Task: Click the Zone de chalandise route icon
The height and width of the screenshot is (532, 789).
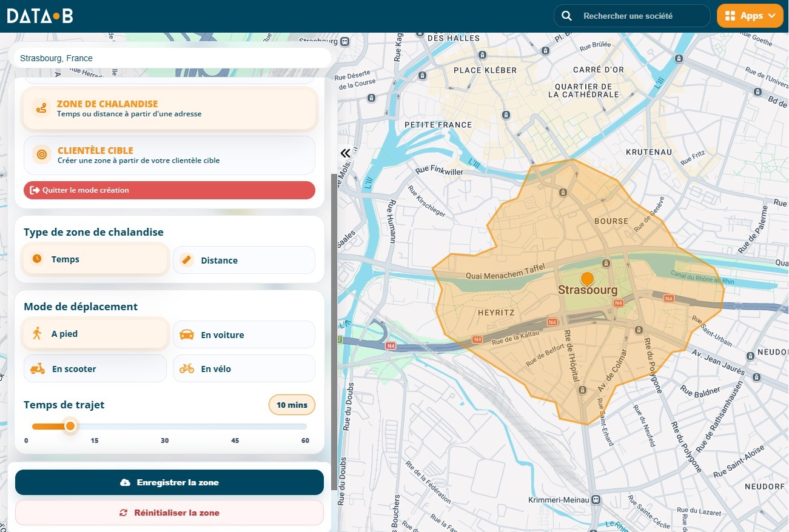Action: pyautogui.click(x=41, y=108)
